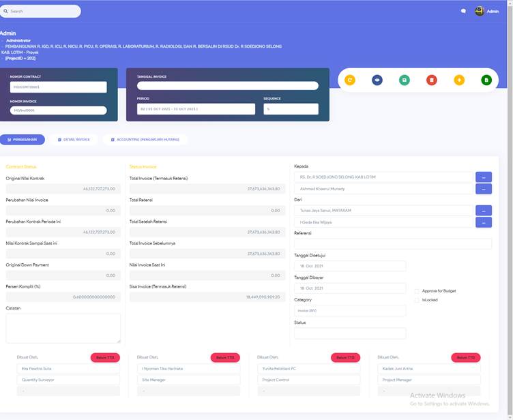Click Belum TTD button above Eka Pewitra Suta

(x=105, y=357)
